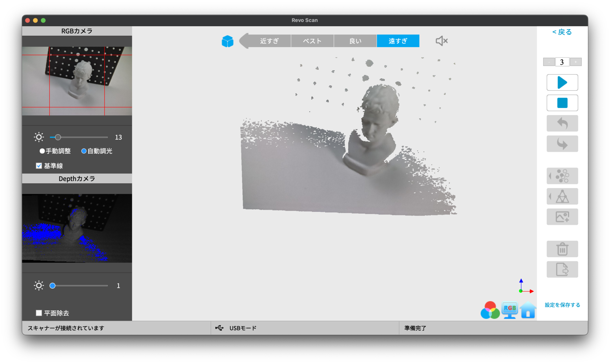This screenshot has width=610, height=364.
Task: Click the blue 3D cube icon
Action: pyautogui.click(x=228, y=41)
